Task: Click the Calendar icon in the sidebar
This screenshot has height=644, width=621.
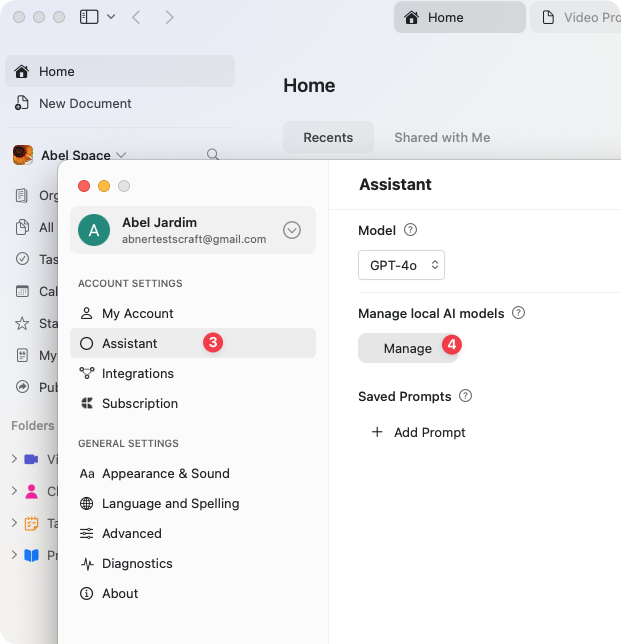Action: (x=22, y=291)
